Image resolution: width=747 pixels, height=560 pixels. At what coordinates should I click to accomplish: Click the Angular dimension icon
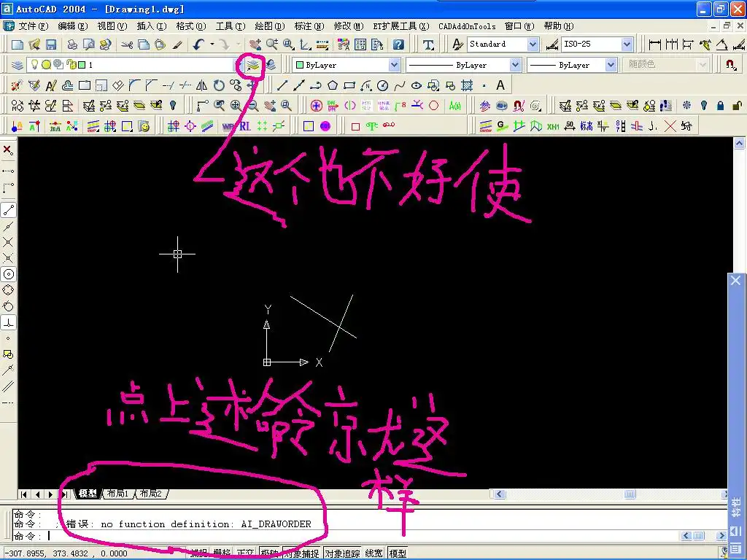[x=721, y=44]
